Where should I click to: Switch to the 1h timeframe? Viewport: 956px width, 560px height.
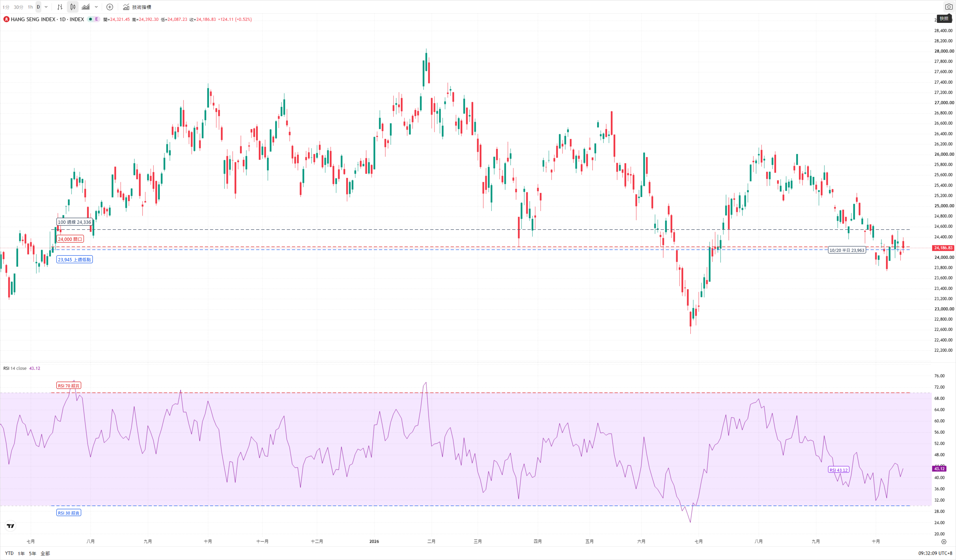pos(30,7)
